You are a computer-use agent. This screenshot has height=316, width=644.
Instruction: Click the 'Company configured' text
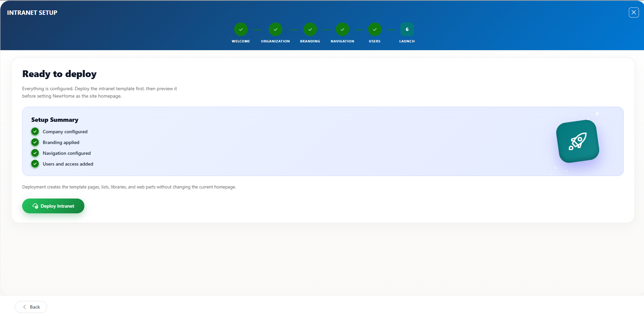point(65,132)
